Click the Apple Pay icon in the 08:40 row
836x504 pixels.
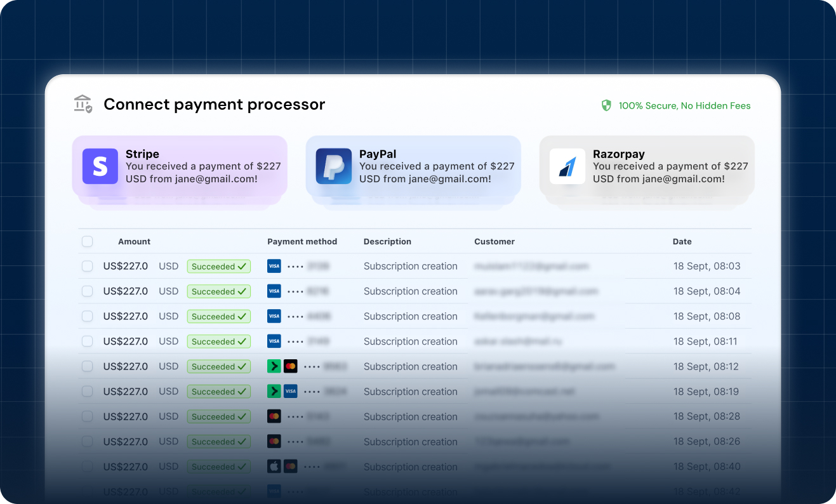pos(274,467)
